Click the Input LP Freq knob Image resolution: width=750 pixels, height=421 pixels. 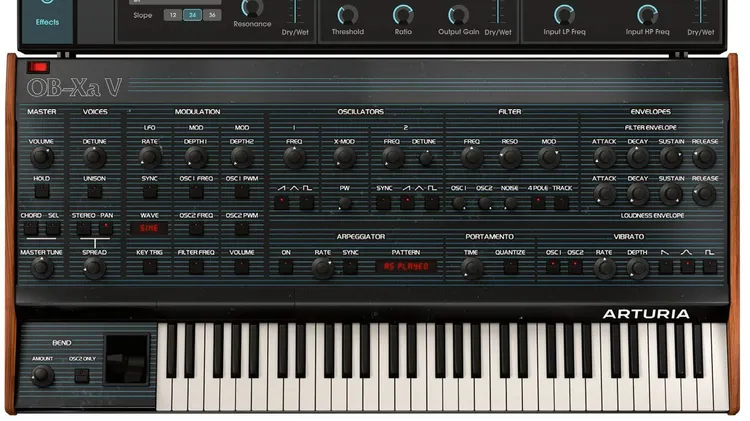click(564, 15)
